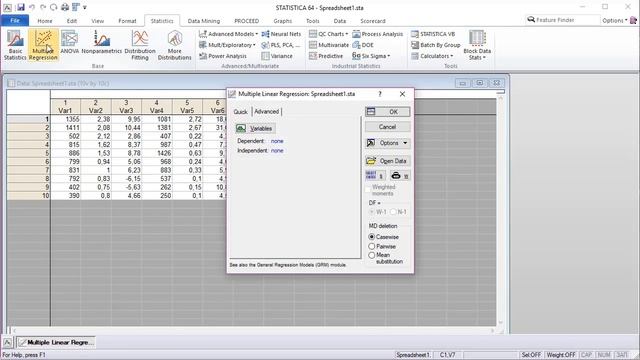Switch to Home ribbon tab
Viewport: 640px width, 360px height.
coord(45,21)
